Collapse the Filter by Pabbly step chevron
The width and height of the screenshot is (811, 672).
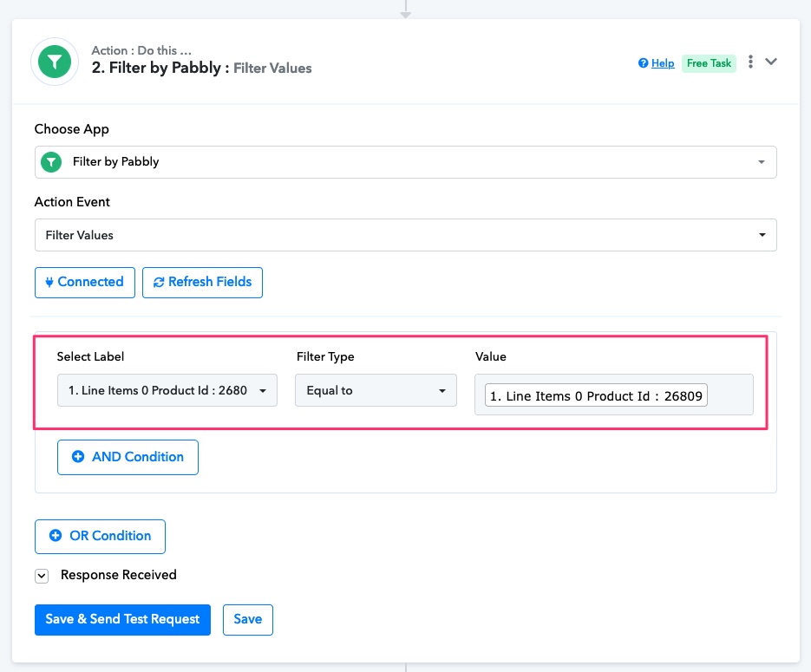click(770, 62)
